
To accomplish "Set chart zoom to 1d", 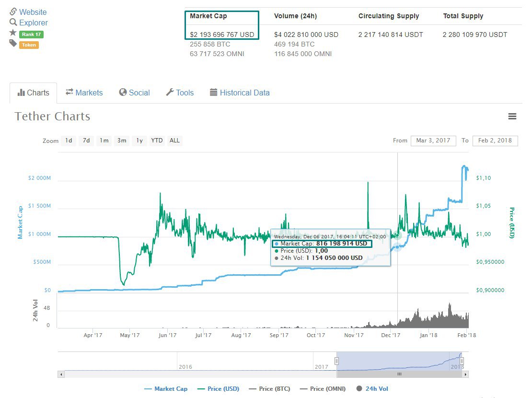I will (69, 140).
